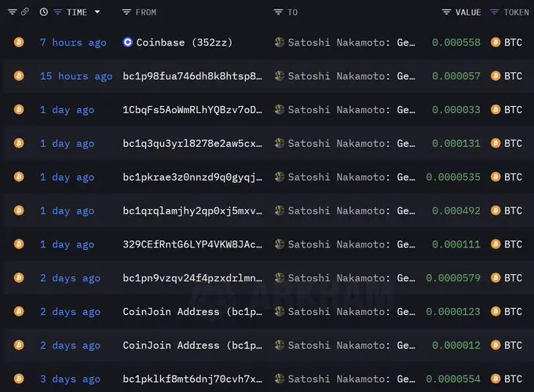534x392 pixels.
Task: Click BTC token label in 0.0000554 row
Action: [514, 379]
